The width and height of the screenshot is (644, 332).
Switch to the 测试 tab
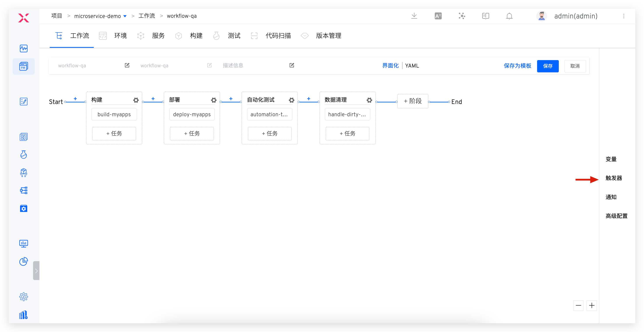[x=226, y=36]
